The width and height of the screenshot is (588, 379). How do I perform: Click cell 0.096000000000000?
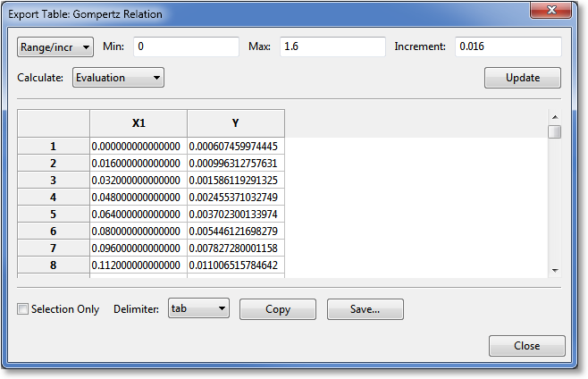(x=139, y=248)
